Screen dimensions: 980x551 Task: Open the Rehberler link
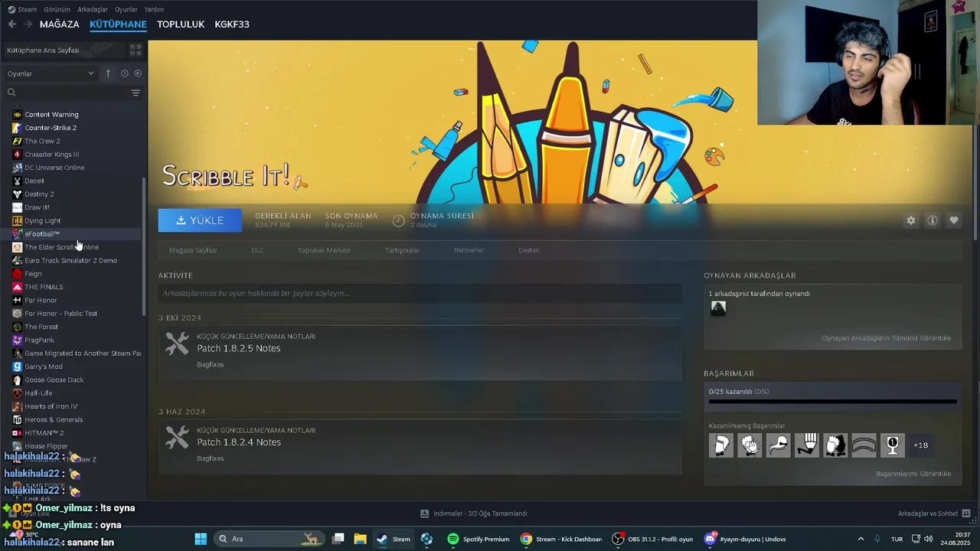[469, 250]
